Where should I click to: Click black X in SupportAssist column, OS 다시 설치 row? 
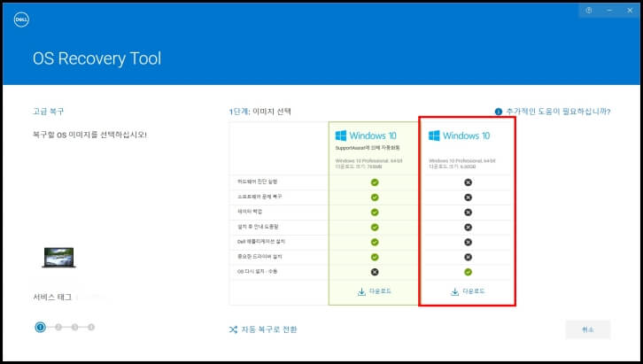[x=375, y=272]
